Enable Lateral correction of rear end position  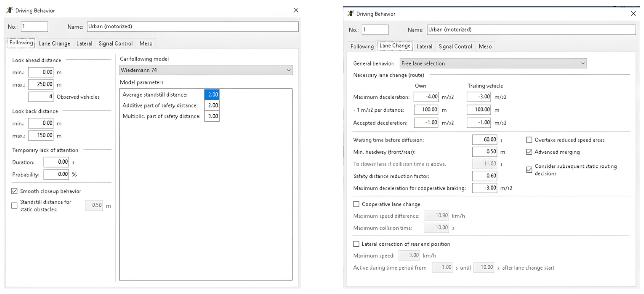356,244
